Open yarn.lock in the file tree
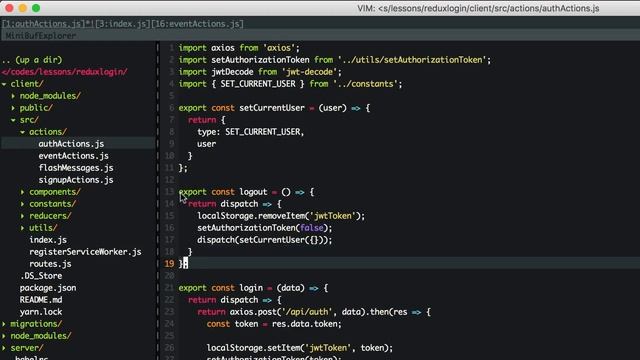This screenshot has width=640, height=360. pos(41,312)
